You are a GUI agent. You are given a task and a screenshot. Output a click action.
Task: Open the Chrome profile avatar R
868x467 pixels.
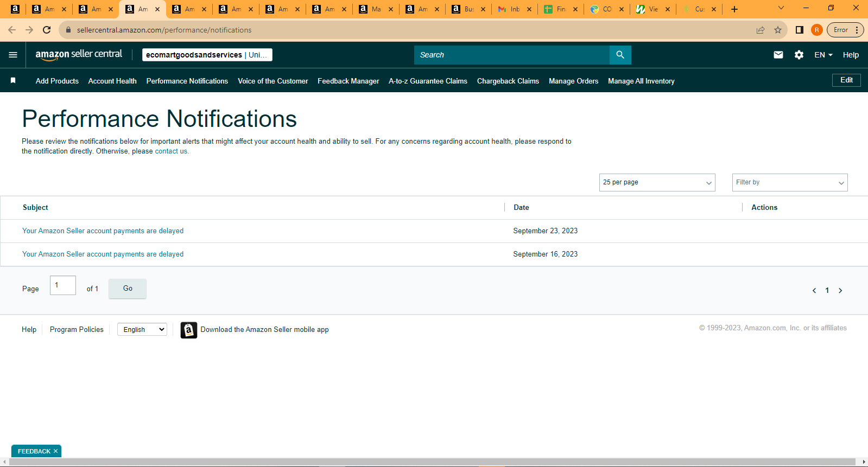click(816, 30)
